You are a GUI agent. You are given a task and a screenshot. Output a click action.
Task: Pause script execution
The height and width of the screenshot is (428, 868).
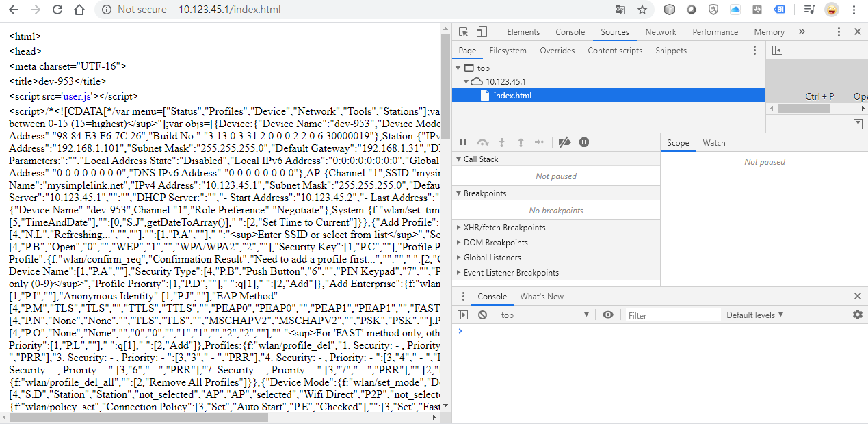(x=463, y=142)
